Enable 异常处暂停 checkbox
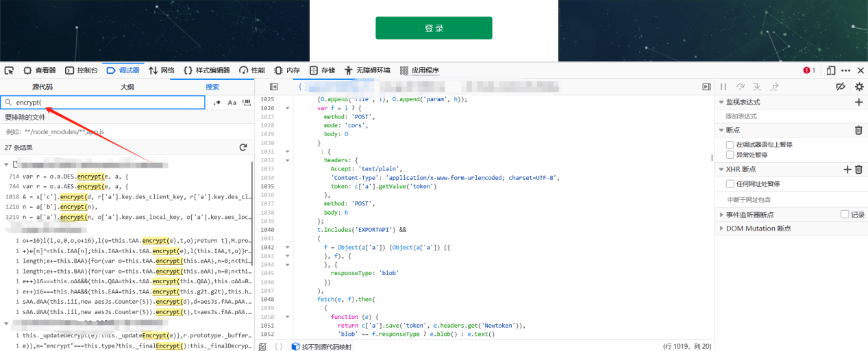The height and width of the screenshot is (351, 868). pos(730,155)
